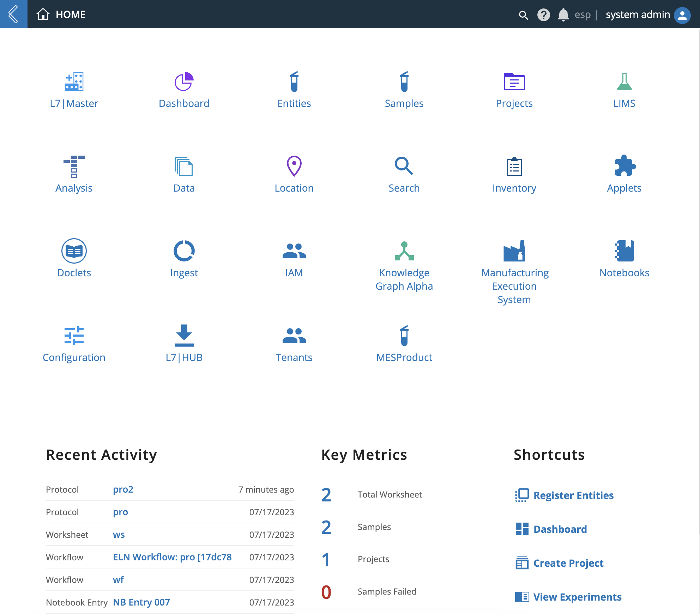
Task: Open the Data files icon
Action: point(184,166)
